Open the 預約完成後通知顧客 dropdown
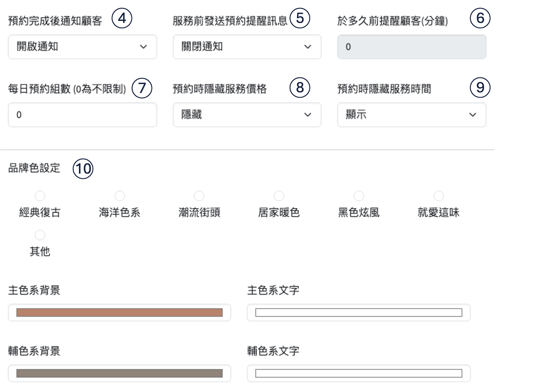Image resolution: width=551 pixels, height=392 pixels. [82, 47]
